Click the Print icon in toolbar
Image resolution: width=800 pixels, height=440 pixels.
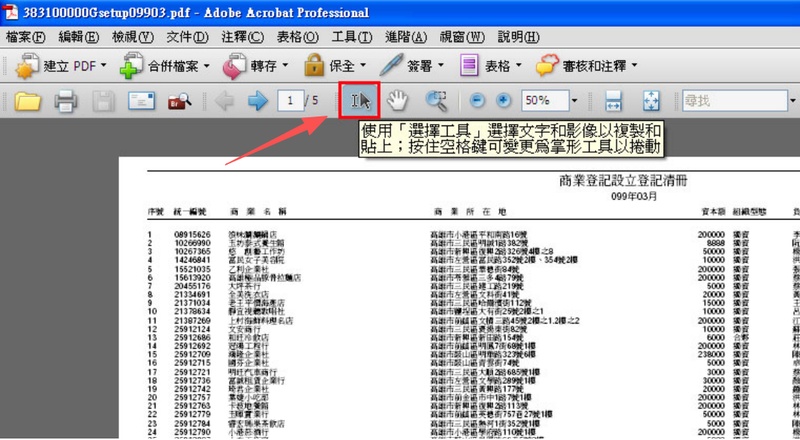pos(66,101)
